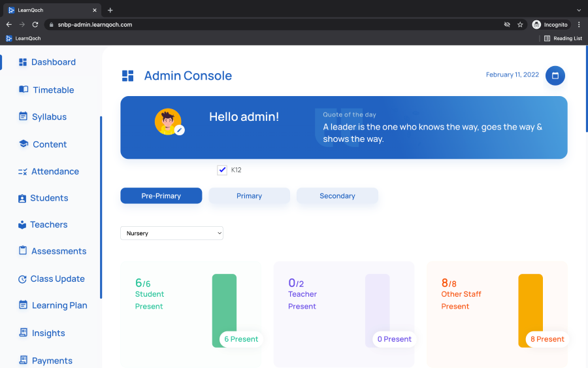
Task: Click the Hello admin! greeting
Action: pyautogui.click(x=244, y=116)
